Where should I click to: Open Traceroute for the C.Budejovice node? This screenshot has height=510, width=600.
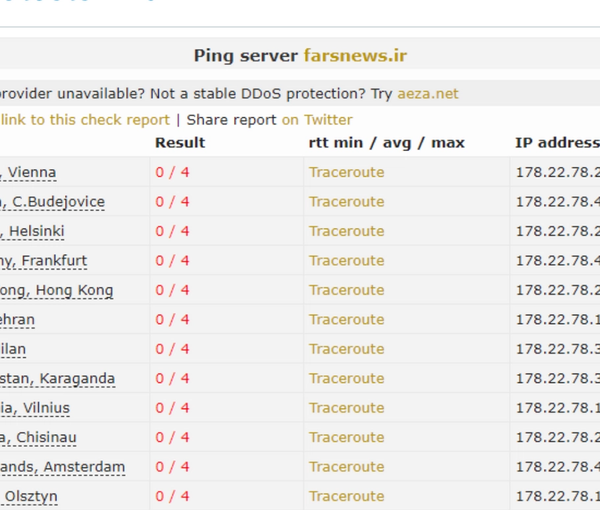(347, 202)
